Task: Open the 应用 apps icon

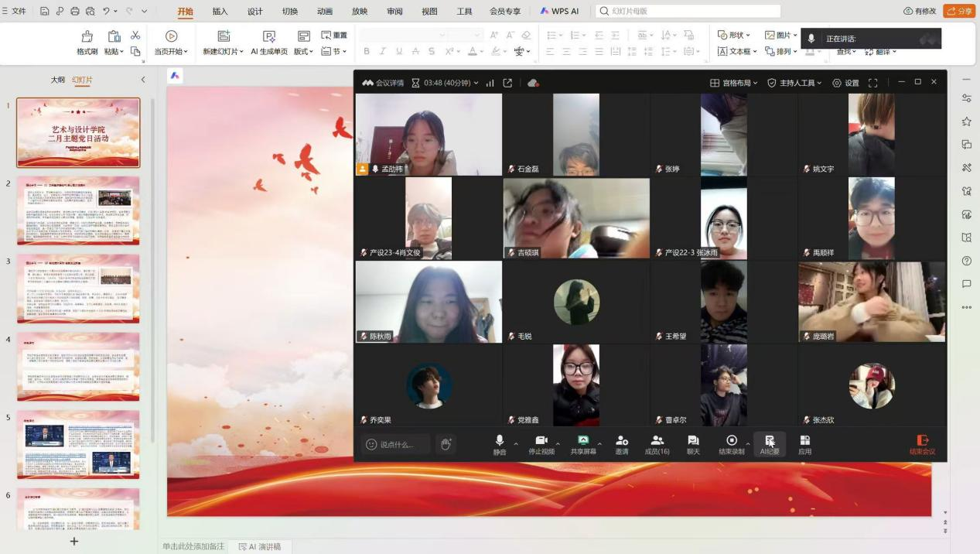Action: [804, 441]
